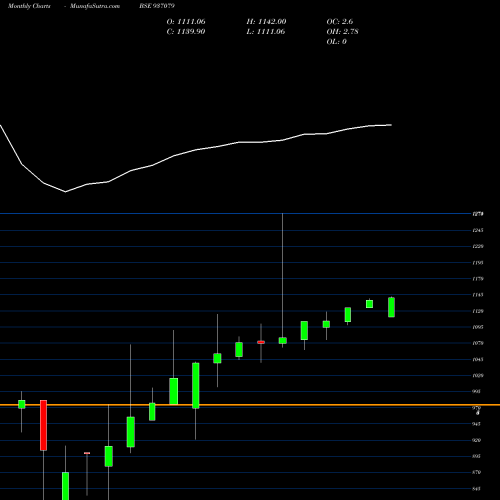Image resolution: width=500 pixels, height=500 pixels.
Task: Click the 870 price axis label
Action: (x=477, y=472)
